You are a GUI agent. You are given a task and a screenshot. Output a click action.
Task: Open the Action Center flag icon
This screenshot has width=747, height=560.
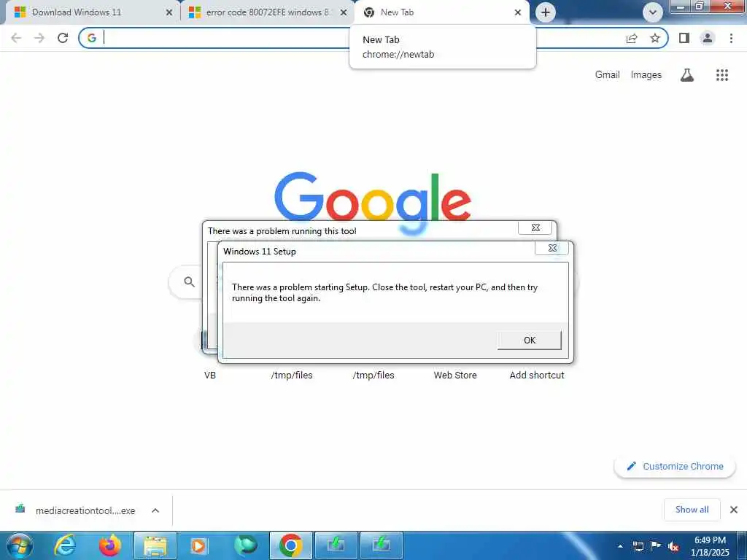tap(656, 545)
